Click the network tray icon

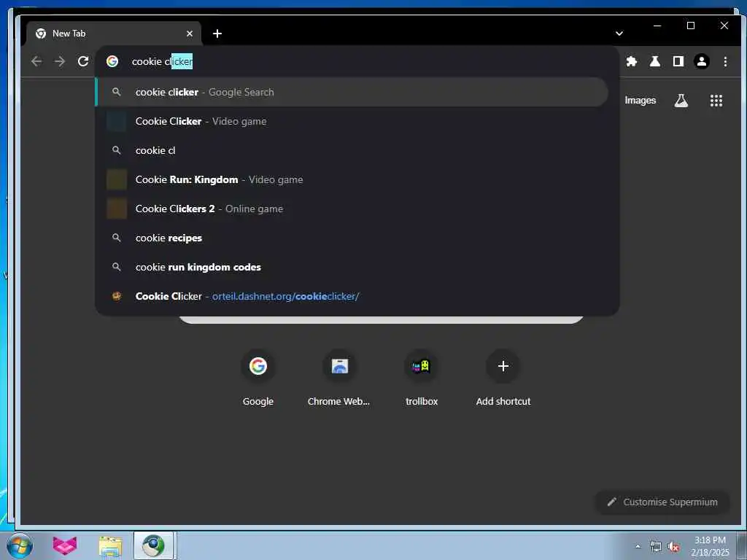[x=656, y=547]
